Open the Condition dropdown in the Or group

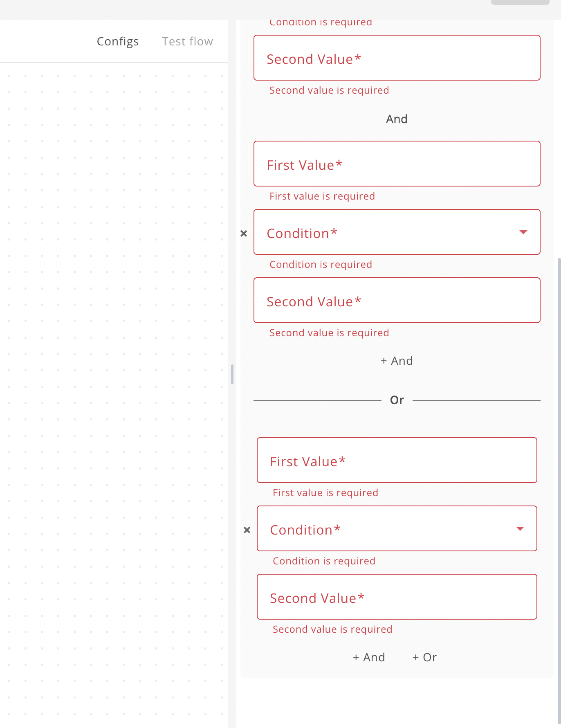397,528
